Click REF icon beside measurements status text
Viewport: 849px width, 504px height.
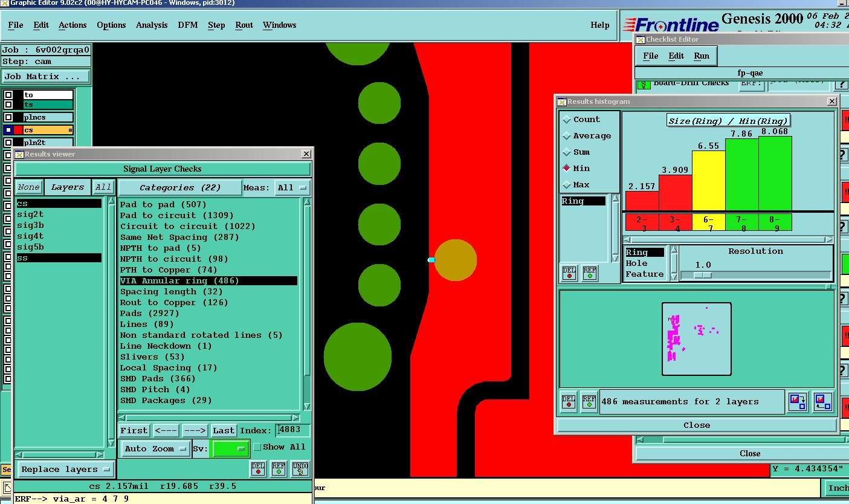589,402
